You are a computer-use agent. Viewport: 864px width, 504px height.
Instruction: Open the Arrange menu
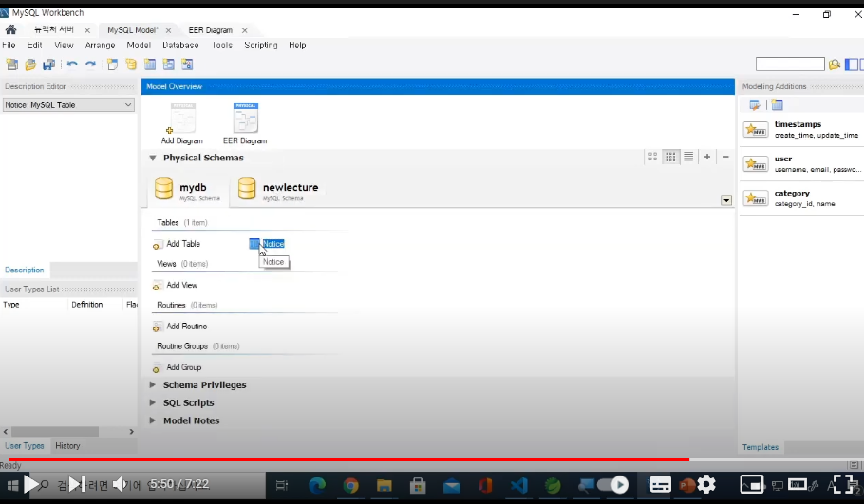coord(101,46)
